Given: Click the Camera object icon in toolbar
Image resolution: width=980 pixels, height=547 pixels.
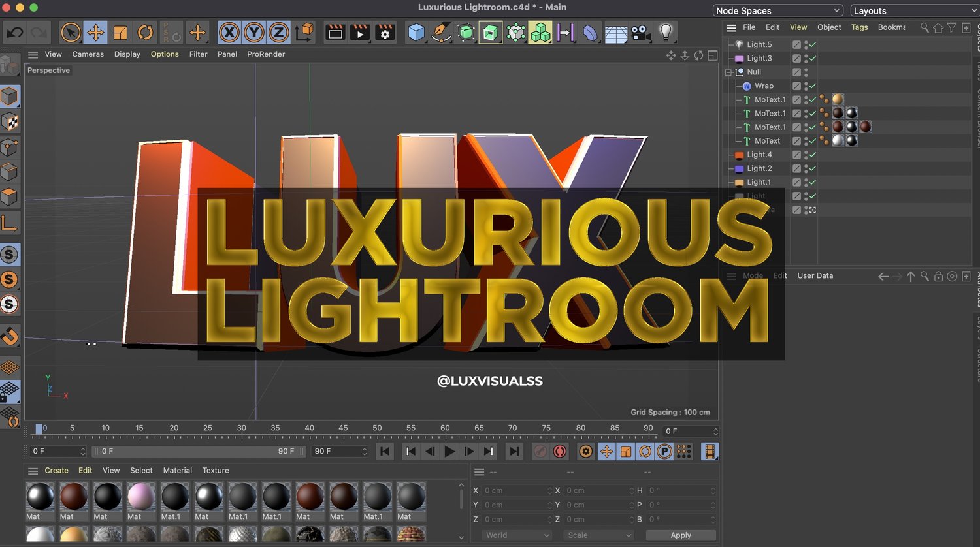Looking at the screenshot, I should (x=640, y=33).
